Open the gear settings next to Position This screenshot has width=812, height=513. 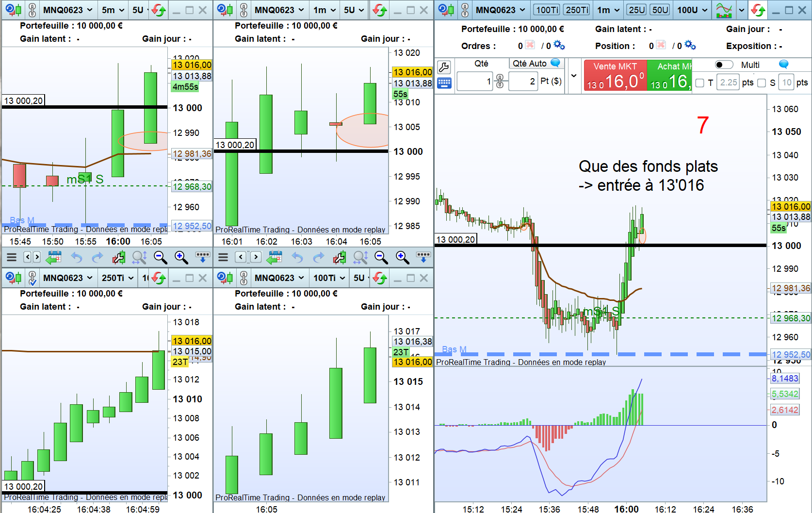click(x=690, y=45)
